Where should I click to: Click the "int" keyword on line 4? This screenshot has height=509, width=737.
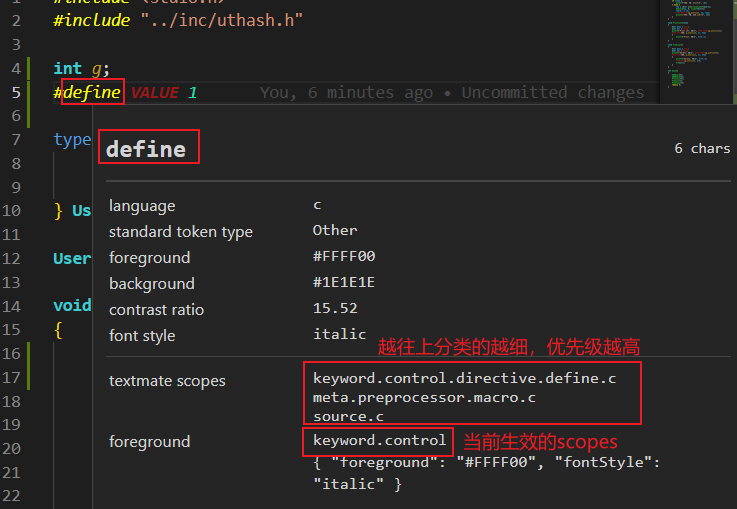(x=68, y=69)
